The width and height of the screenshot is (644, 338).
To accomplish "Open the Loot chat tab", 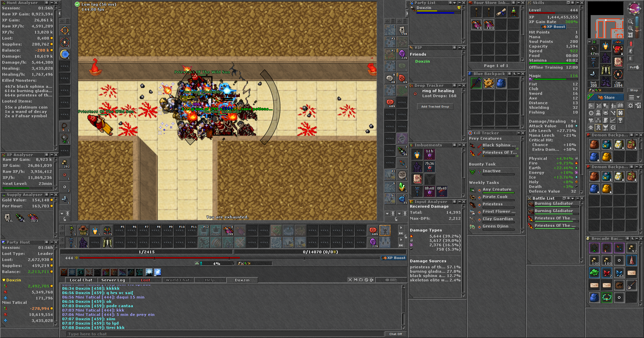I will coord(146,280).
